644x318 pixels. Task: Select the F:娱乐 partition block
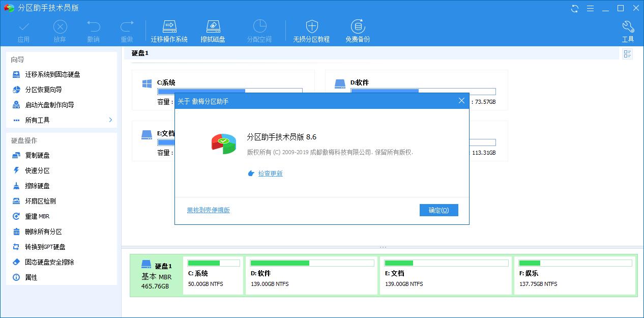575,273
